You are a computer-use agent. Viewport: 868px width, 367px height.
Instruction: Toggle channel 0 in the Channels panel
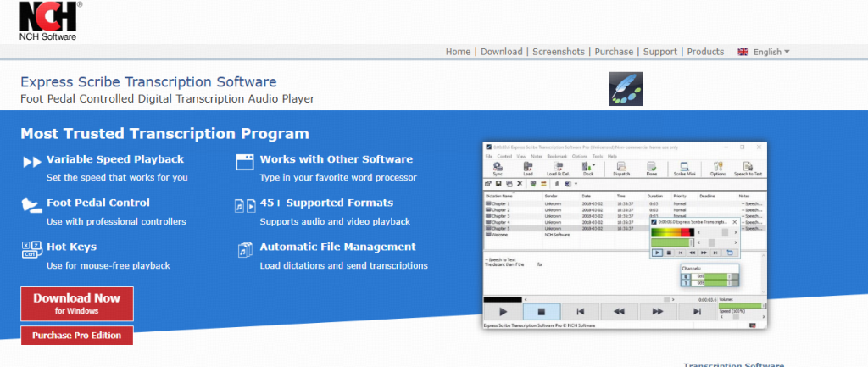(x=685, y=276)
